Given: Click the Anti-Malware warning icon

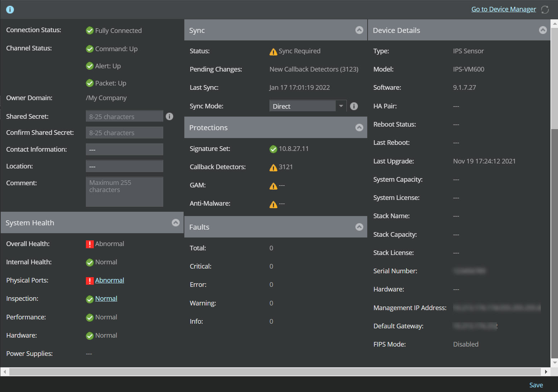Looking at the screenshot, I should click(x=273, y=205).
